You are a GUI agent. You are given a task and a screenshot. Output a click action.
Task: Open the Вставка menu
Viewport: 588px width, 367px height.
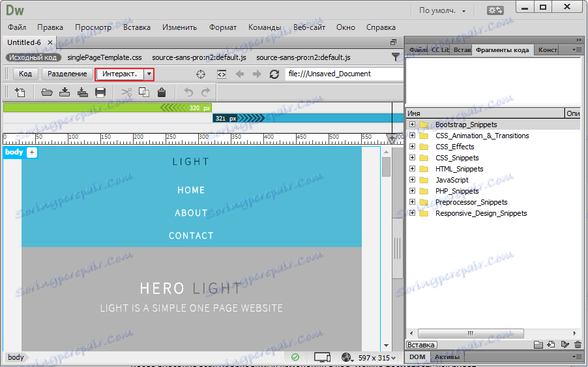point(137,27)
